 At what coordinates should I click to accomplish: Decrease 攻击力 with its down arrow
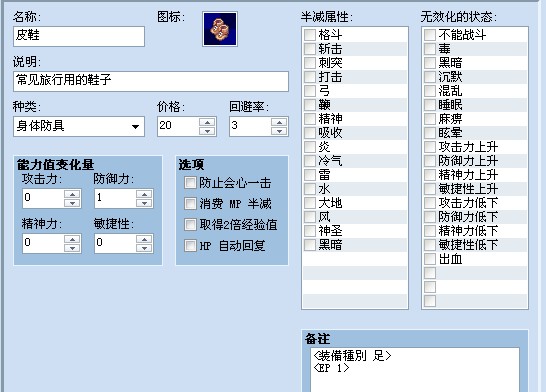72,203
